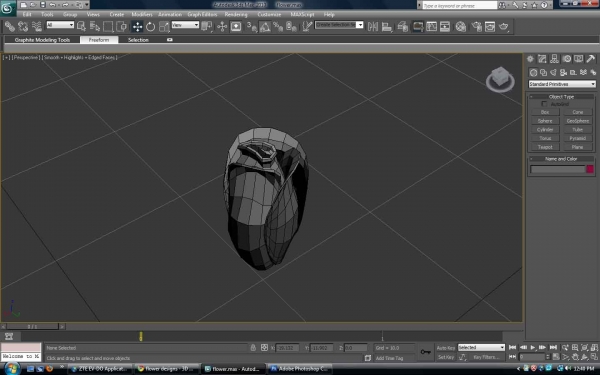Image resolution: width=600 pixels, height=375 pixels.
Task: Select the Shapes category icon
Action: point(543,72)
